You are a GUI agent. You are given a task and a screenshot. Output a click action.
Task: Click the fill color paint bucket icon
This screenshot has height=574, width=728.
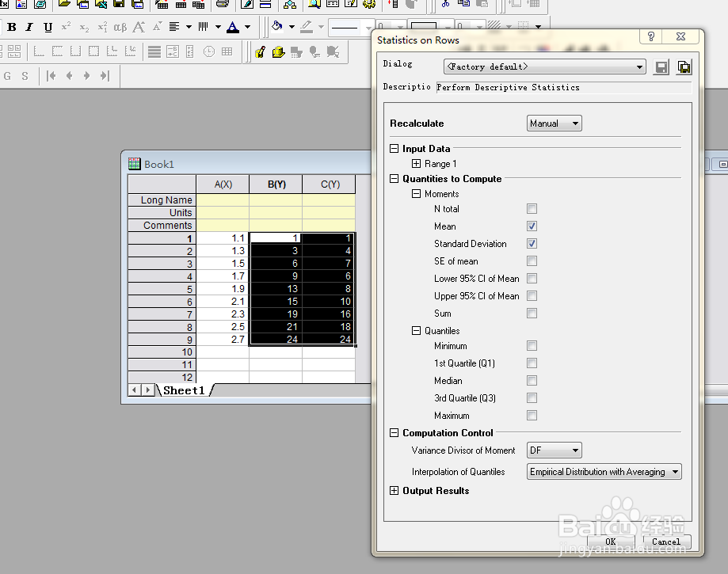tap(276, 27)
